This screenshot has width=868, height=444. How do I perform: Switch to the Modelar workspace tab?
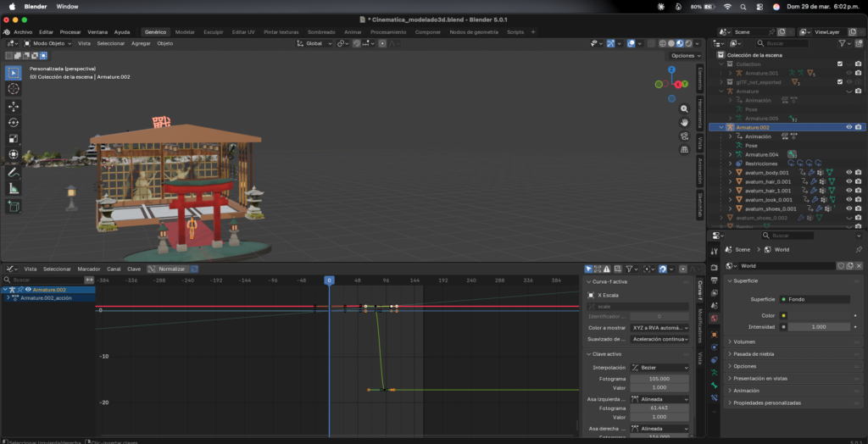click(x=185, y=31)
